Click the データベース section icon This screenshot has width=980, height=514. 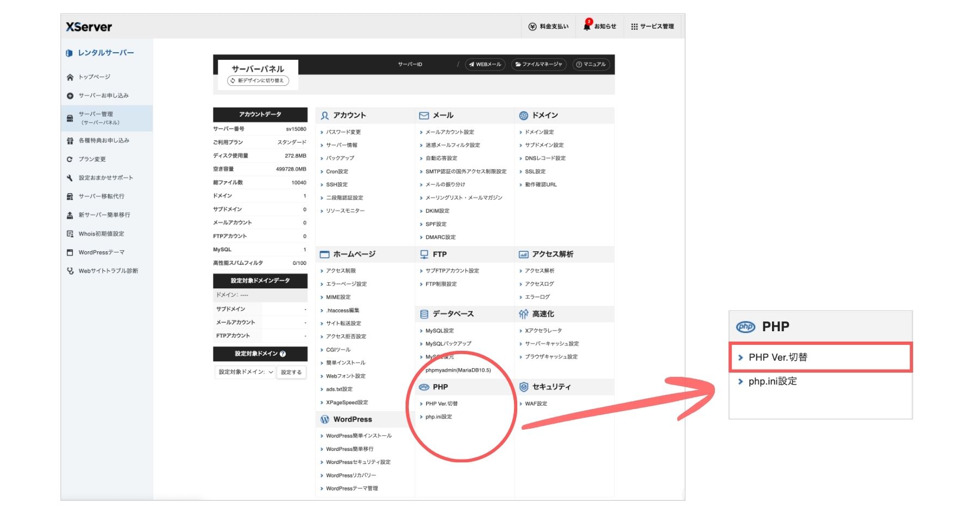(x=424, y=314)
